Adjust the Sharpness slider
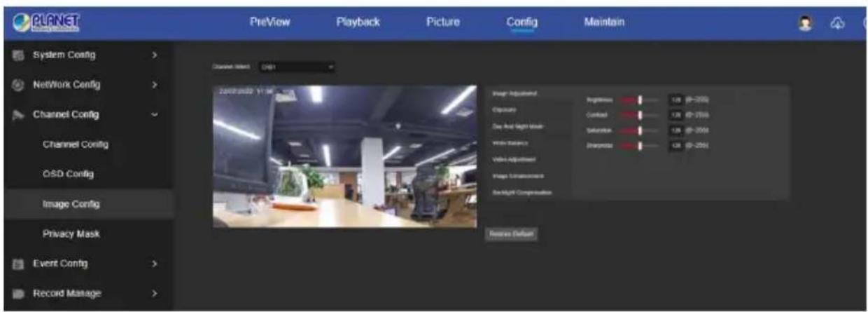This screenshot has height=312, width=868. pos(639,145)
